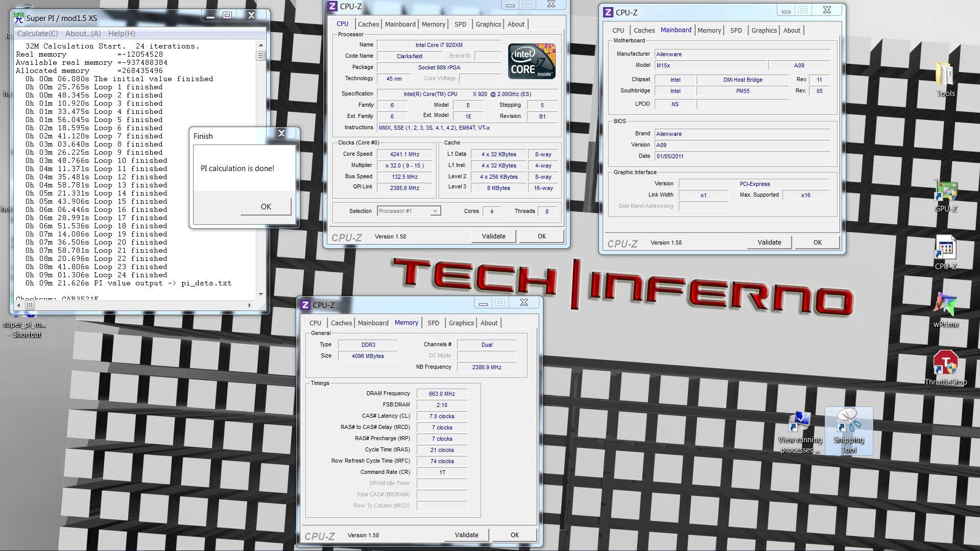Open Snipping Tool desktop shortcut
980x551 pixels.
[x=849, y=431]
